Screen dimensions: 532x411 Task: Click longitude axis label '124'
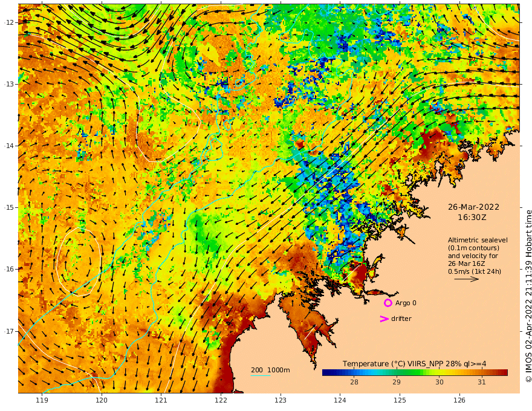(x=340, y=401)
